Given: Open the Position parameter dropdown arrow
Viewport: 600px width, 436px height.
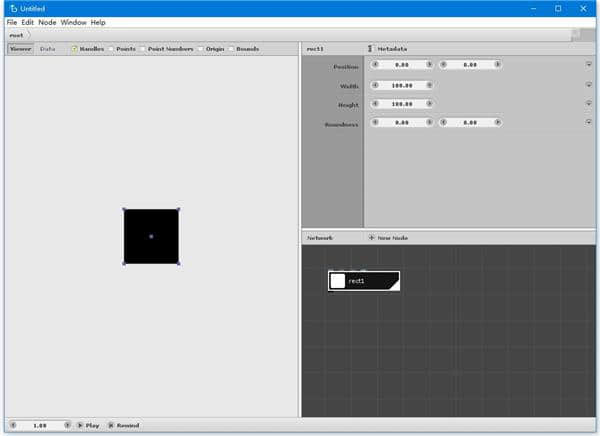Looking at the screenshot, I should [x=589, y=65].
